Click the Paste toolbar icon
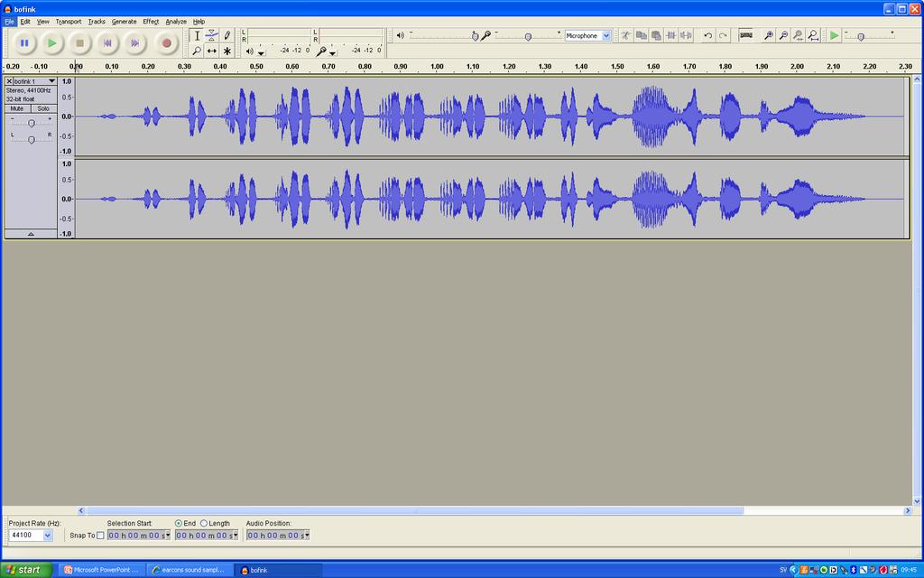 click(656, 35)
